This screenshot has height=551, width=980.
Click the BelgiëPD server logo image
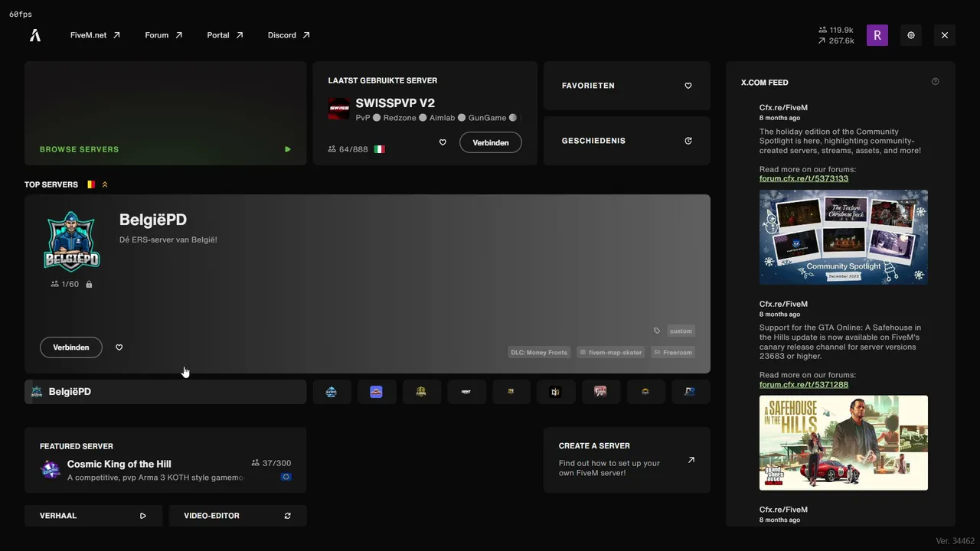[72, 240]
